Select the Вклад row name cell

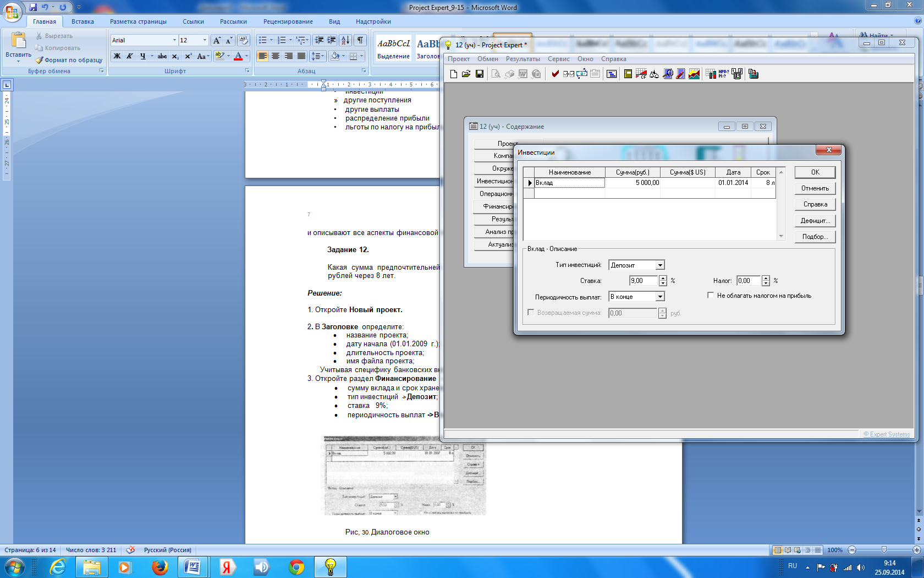click(x=569, y=183)
